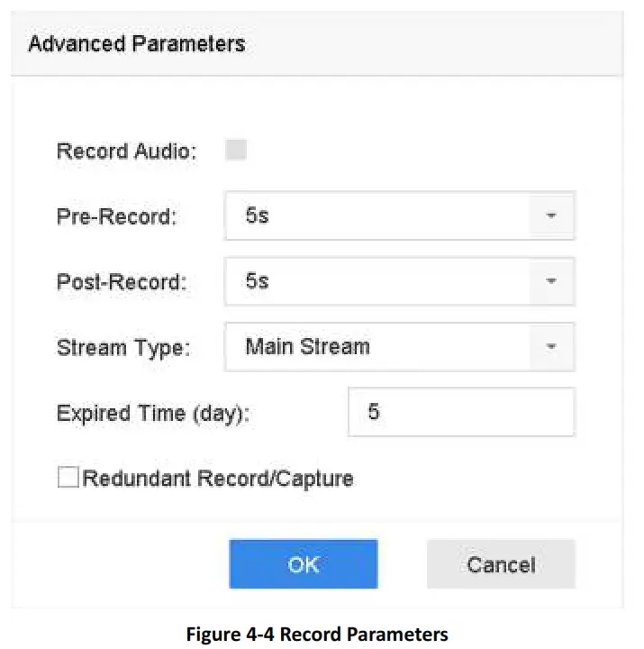Click the Redundant Record/Capture label text

pos(218,478)
